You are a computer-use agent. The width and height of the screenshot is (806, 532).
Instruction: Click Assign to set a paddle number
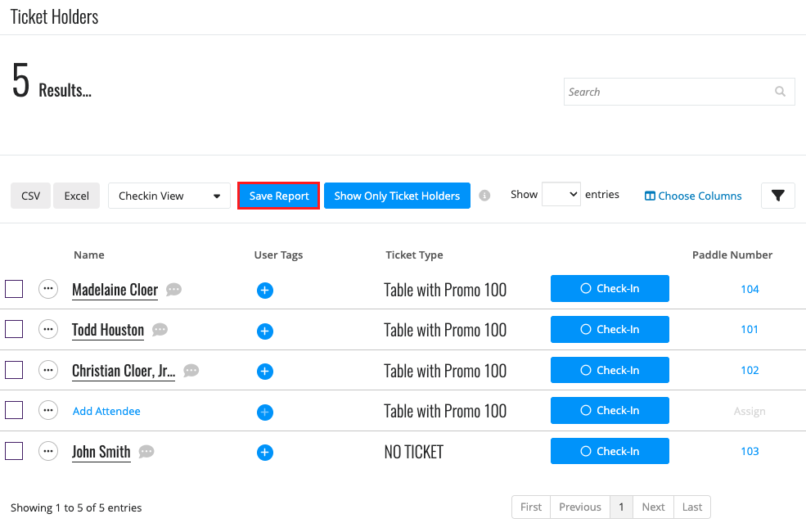750,411
